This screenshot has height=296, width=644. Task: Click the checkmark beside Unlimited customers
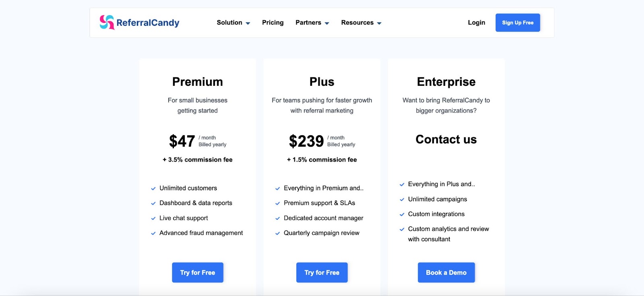153,188
